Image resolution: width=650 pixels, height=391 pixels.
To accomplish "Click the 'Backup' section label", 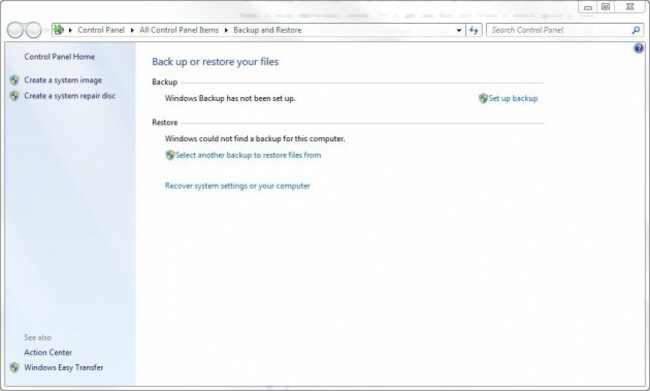I will pyautogui.click(x=165, y=82).
